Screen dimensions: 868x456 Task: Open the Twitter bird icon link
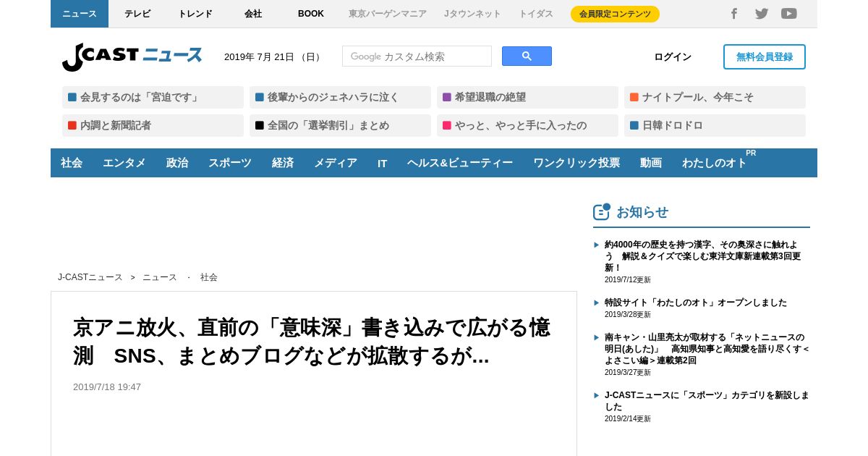point(762,14)
